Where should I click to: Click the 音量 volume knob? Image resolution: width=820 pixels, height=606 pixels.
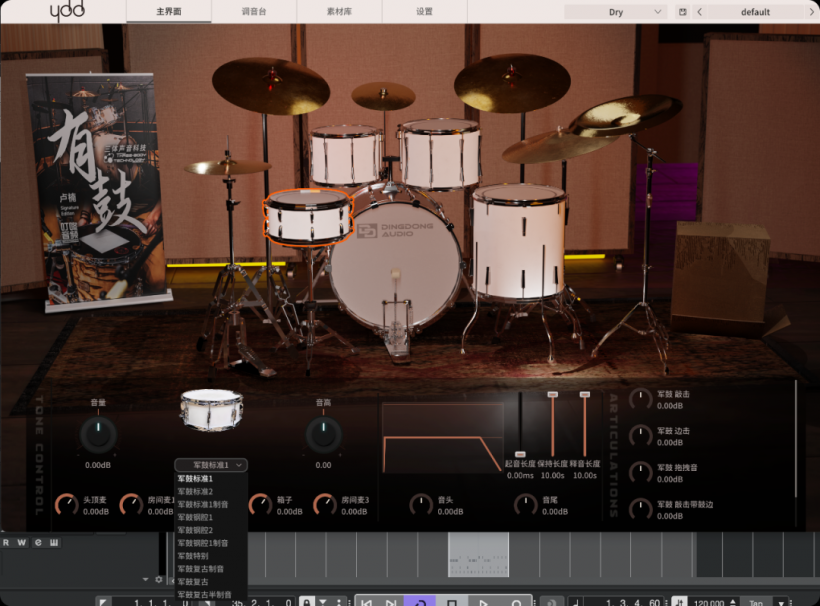98,434
